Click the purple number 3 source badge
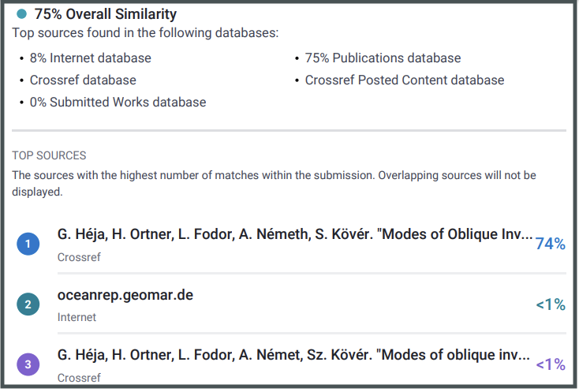Screen dimensions: 579x392 coord(28,364)
